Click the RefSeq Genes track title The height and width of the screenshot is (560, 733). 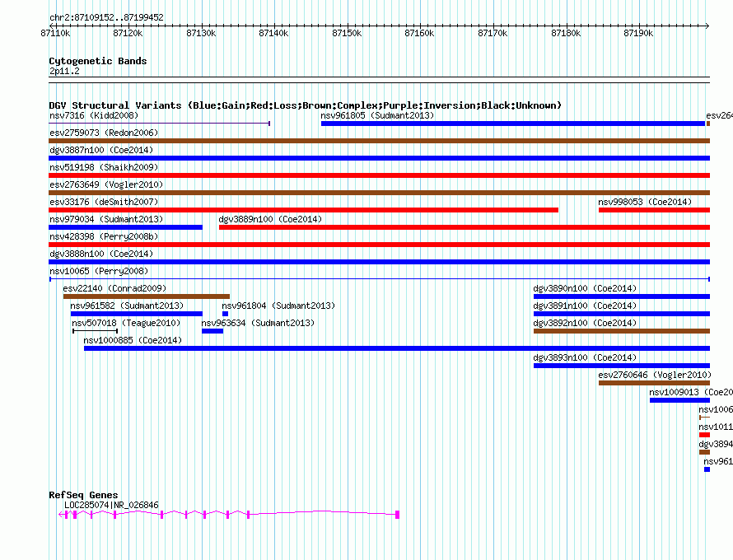[x=83, y=495]
